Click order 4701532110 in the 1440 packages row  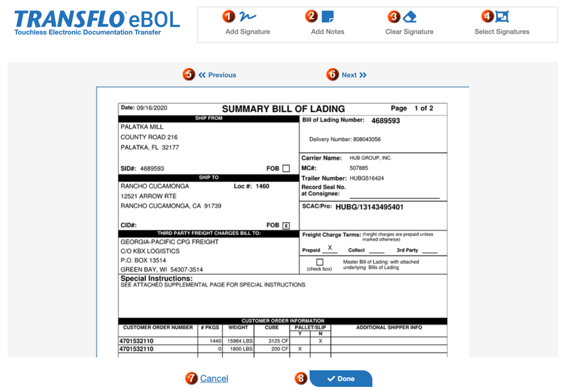coord(136,341)
